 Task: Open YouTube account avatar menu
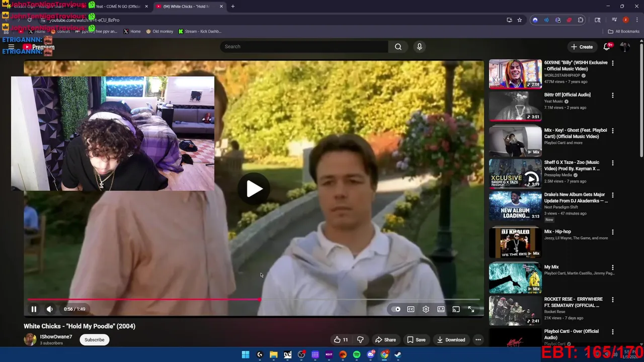coord(625,47)
